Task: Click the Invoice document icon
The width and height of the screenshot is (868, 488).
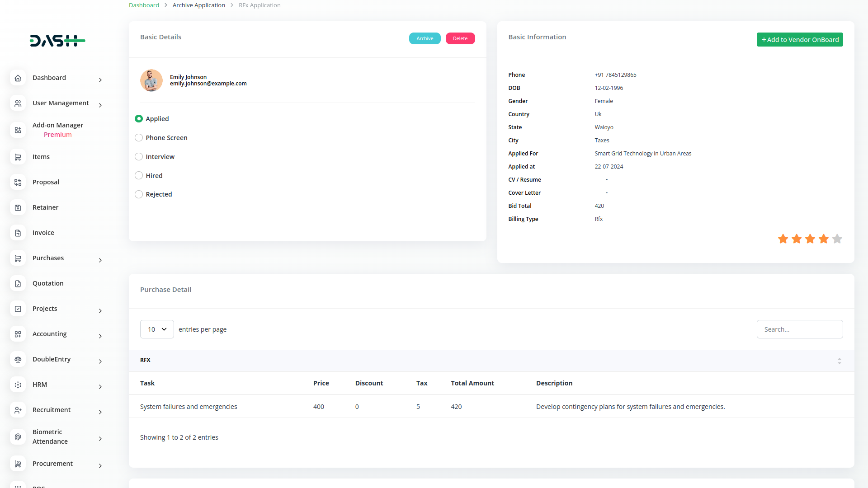Action: [x=18, y=233]
